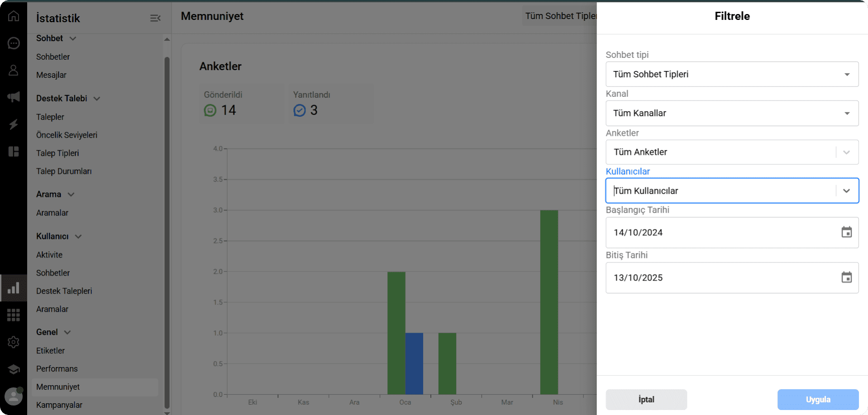Click the Memnuniyet page title

212,16
